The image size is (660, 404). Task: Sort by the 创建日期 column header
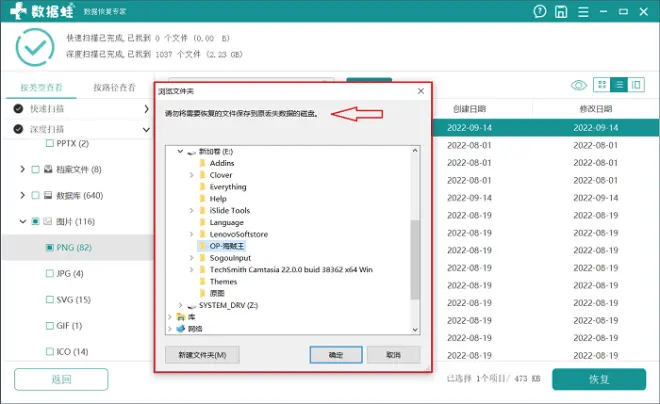pos(469,109)
